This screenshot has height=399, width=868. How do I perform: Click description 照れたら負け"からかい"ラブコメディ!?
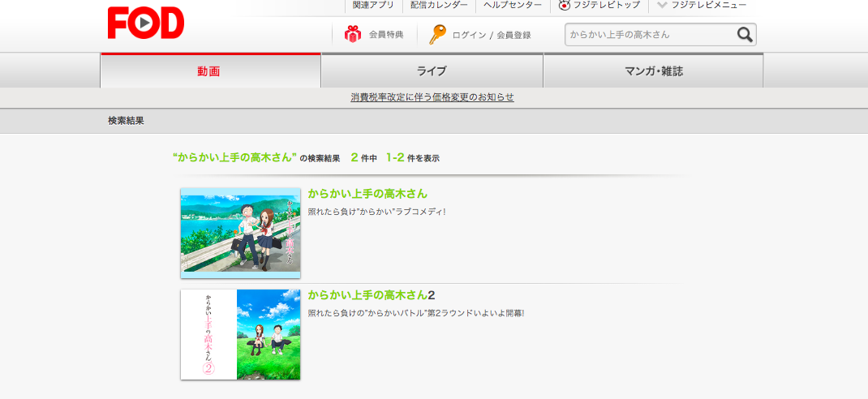[376, 212]
